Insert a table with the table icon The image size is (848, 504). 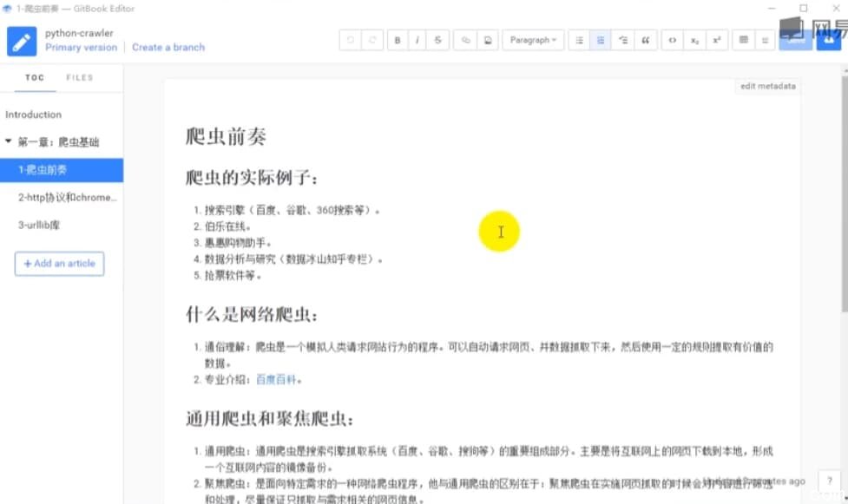point(743,40)
